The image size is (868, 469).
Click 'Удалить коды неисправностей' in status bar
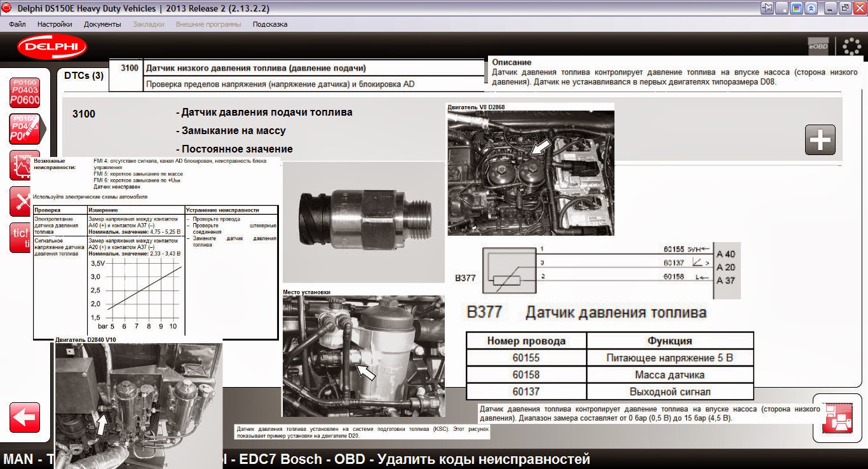(x=484, y=459)
